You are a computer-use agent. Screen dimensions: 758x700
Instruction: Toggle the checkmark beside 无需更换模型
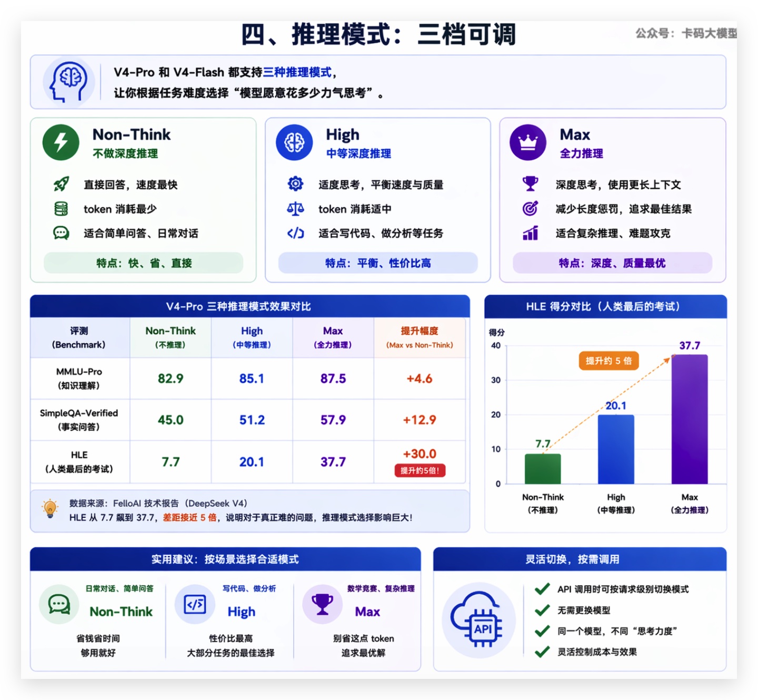[x=542, y=610]
